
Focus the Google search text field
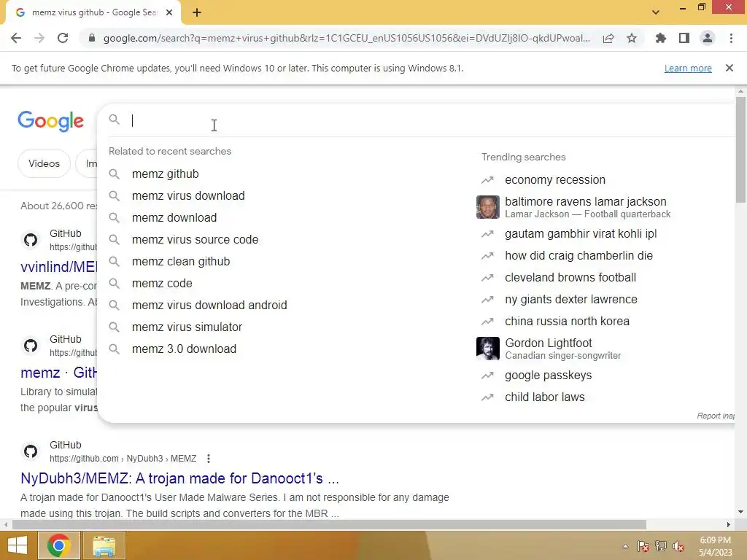pyautogui.click(x=429, y=120)
